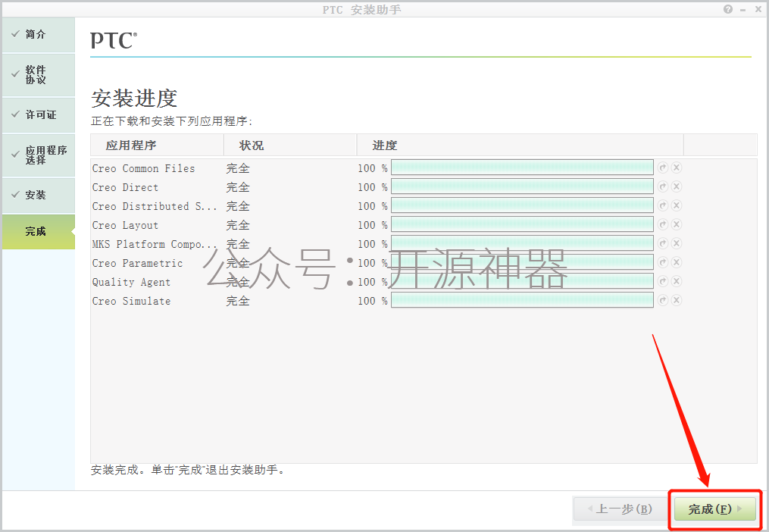Viewport: 769px width, 532px height.
Task: Click the 上一步(B) back button
Action: point(620,509)
